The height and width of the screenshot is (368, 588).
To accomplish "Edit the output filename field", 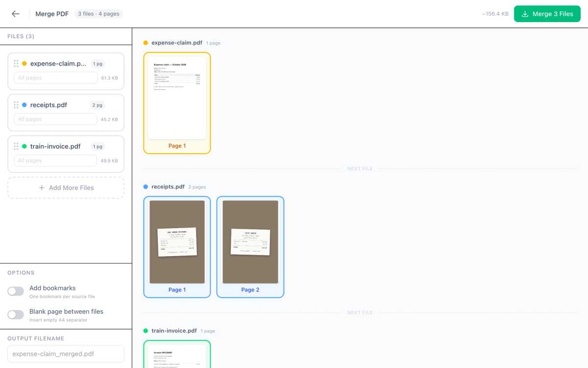I will pyautogui.click(x=66, y=354).
